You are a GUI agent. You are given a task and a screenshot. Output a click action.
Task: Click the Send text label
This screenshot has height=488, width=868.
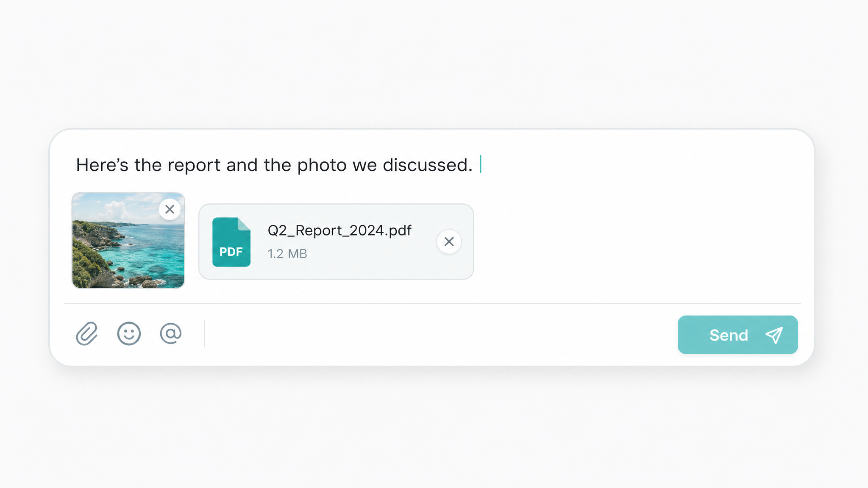pyautogui.click(x=729, y=335)
